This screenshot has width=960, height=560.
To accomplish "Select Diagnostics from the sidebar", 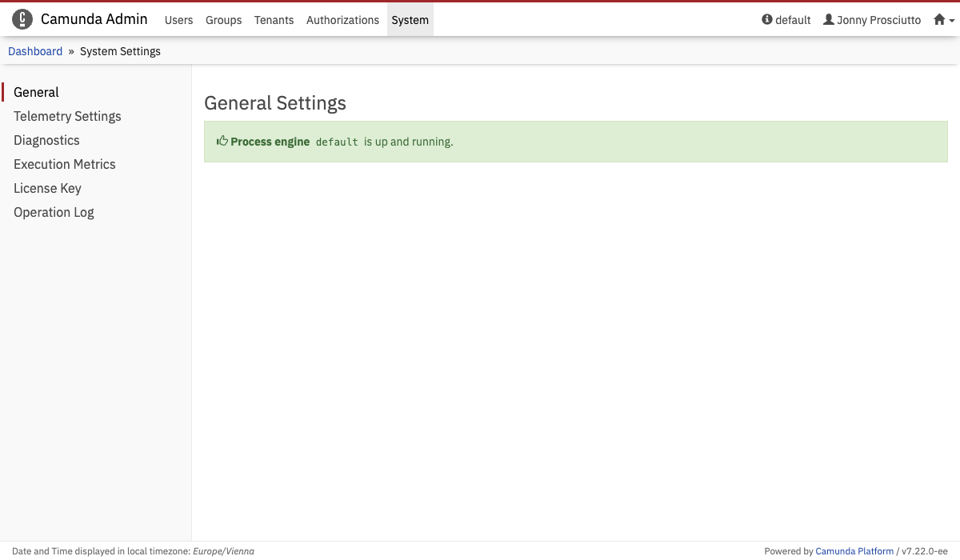I will tap(46, 140).
